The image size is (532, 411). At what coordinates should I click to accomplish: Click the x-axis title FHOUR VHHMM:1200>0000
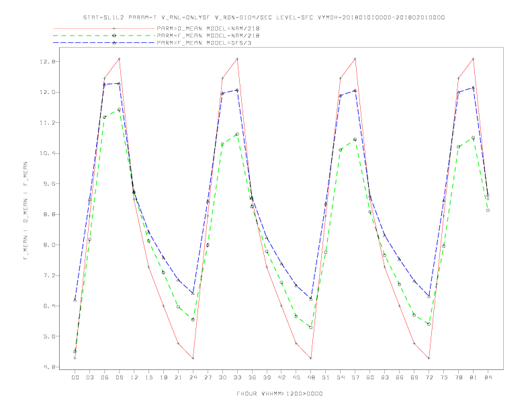pos(279,394)
